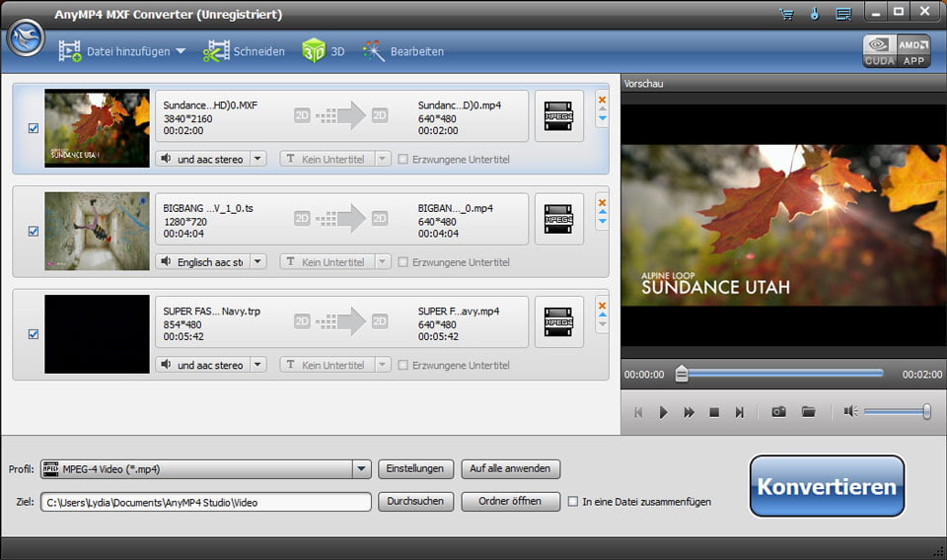Expand audio track dropdown for Sundance file
The width and height of the screenshot is (947, 560).
257,159
